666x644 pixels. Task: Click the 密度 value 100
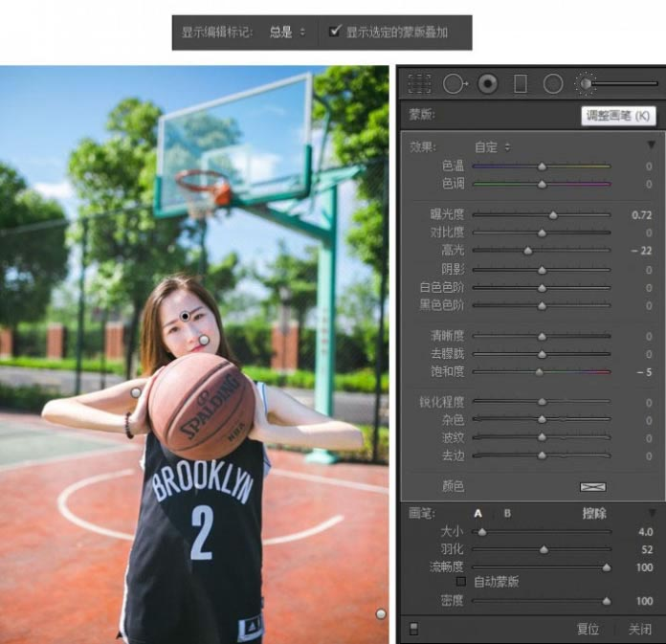tap(644, 601)
